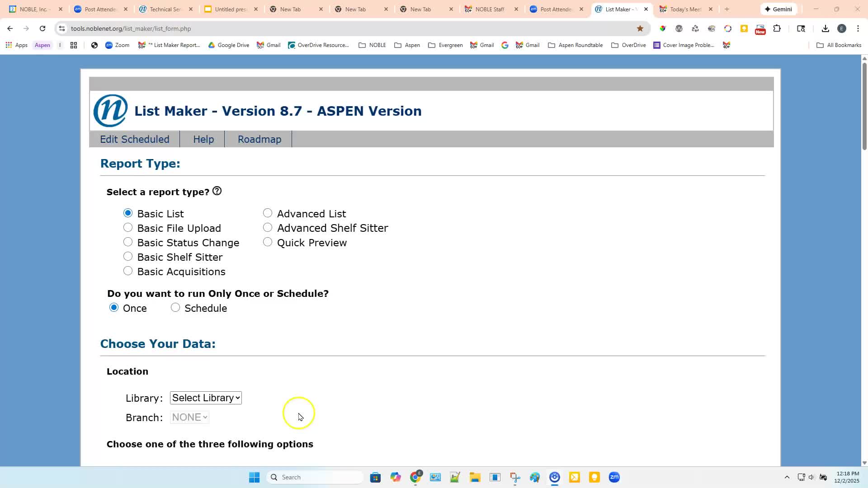The height and width of the screenshot is (488, 868).
Task: Open the browser Downloads icon
Action: point(825,28)
